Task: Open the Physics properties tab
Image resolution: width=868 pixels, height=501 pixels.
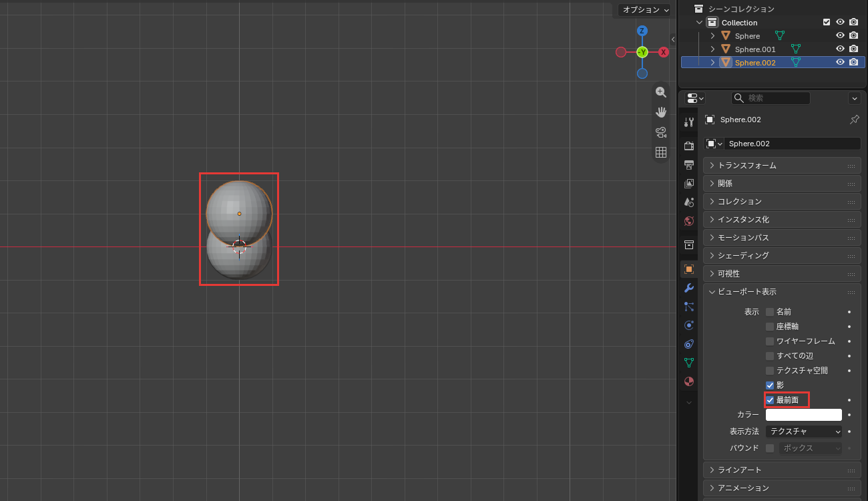Action: (x=689, y=325)
